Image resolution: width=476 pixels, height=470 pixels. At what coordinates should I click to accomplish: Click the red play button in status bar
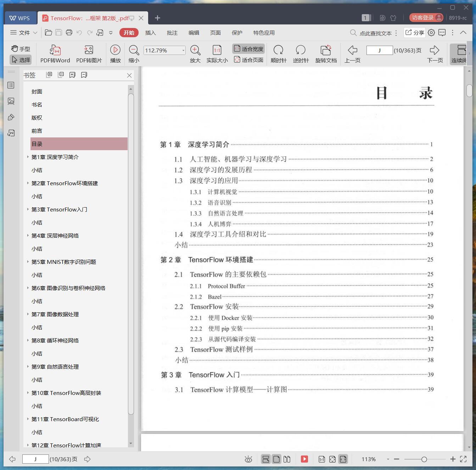coord(304,459)
